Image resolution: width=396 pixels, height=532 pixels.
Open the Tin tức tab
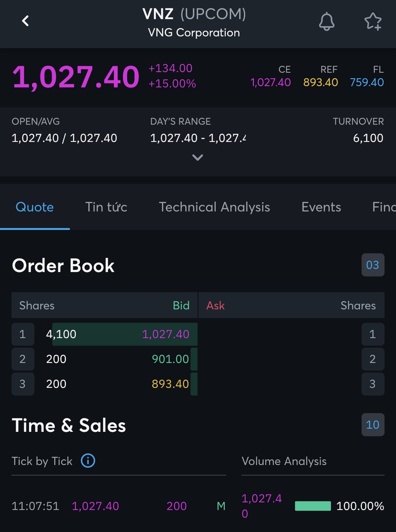106,207
